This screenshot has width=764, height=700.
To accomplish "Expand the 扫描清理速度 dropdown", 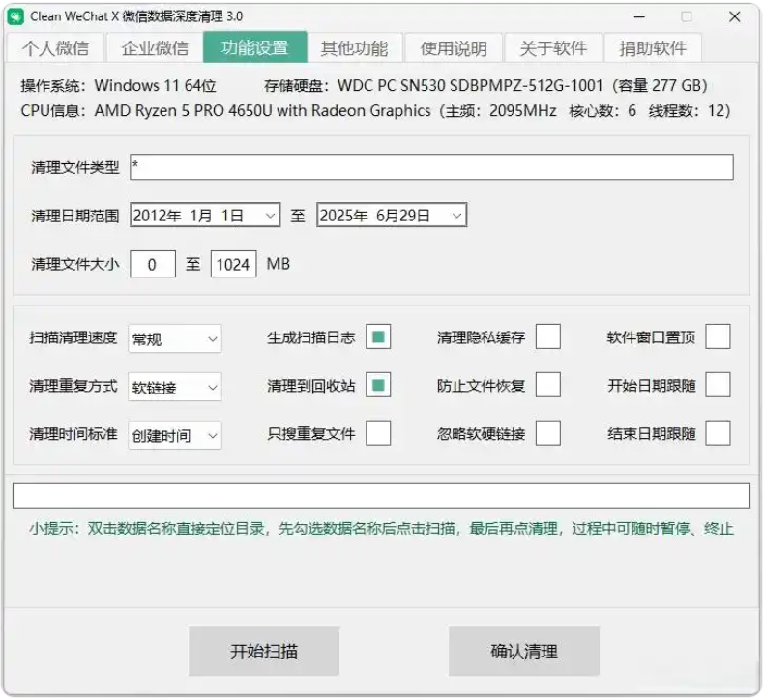I will pos(175,339).
